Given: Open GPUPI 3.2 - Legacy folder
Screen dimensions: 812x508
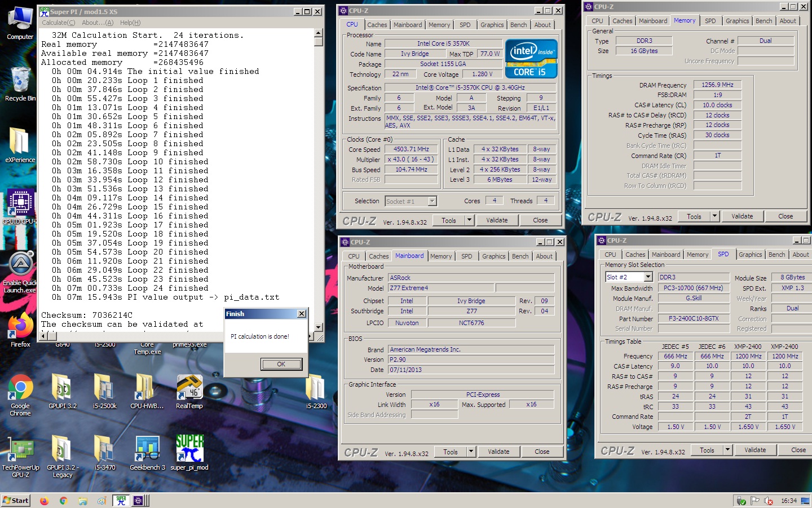Looking at the screenshot, I should (62, 457).
